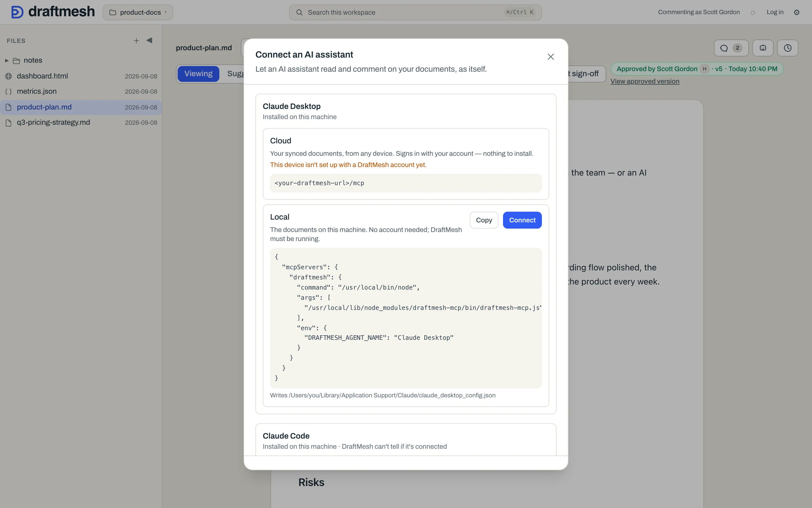Click the 'Writes /Users/you/Library' config path text
The height and width of the screenshot is (508, 812).
(383, 395)
